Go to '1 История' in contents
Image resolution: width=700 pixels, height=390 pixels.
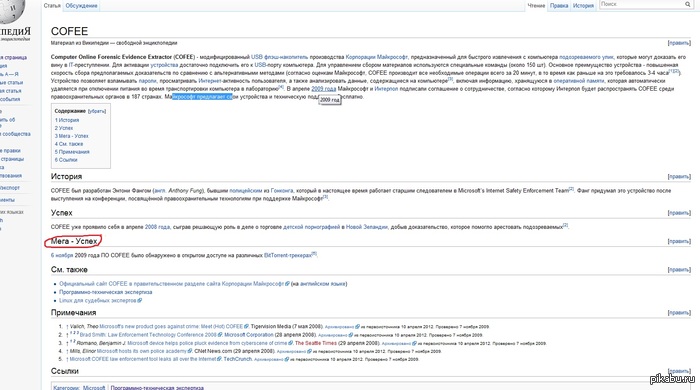67,120
